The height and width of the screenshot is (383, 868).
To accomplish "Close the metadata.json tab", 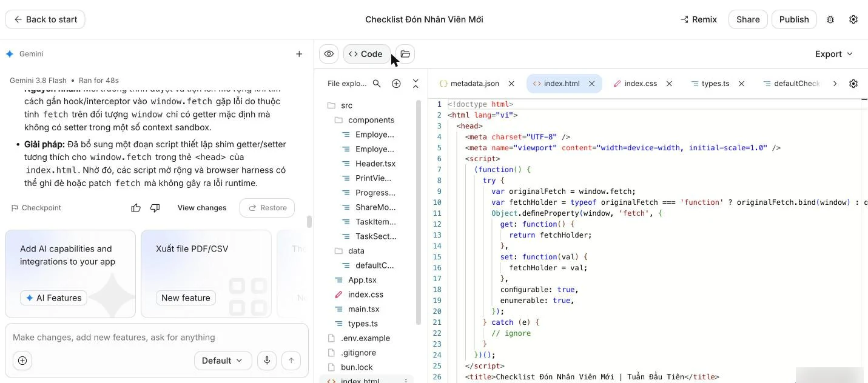I will point(511,84).
